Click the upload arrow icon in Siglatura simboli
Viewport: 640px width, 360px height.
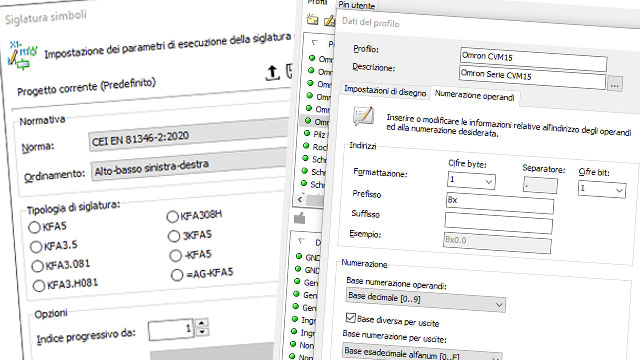coord(272,73)
